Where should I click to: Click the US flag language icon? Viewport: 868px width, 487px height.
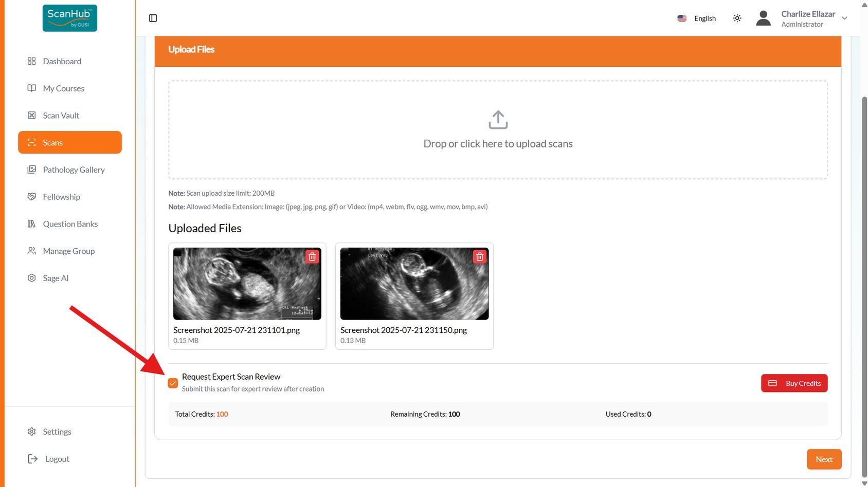coord(682,18)
